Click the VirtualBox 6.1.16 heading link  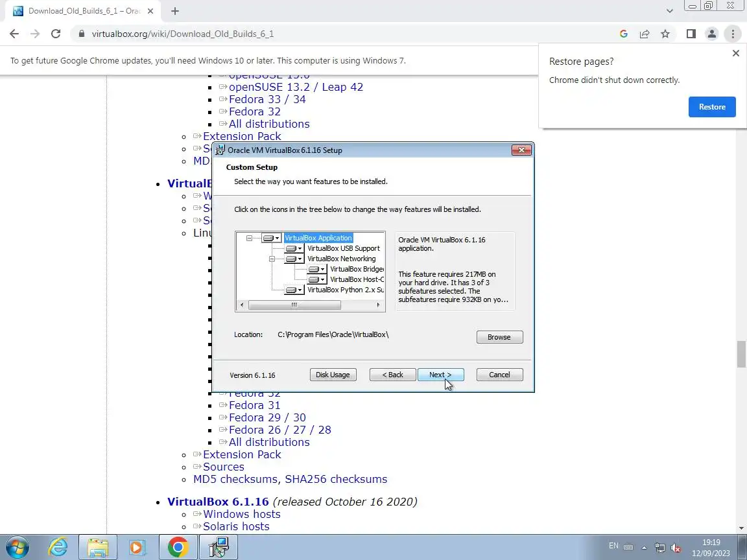(218, 502)
